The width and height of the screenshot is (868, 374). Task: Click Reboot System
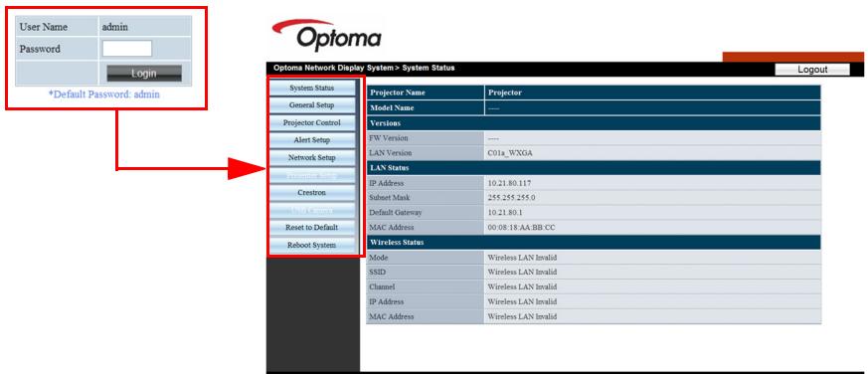pos(312,245)
